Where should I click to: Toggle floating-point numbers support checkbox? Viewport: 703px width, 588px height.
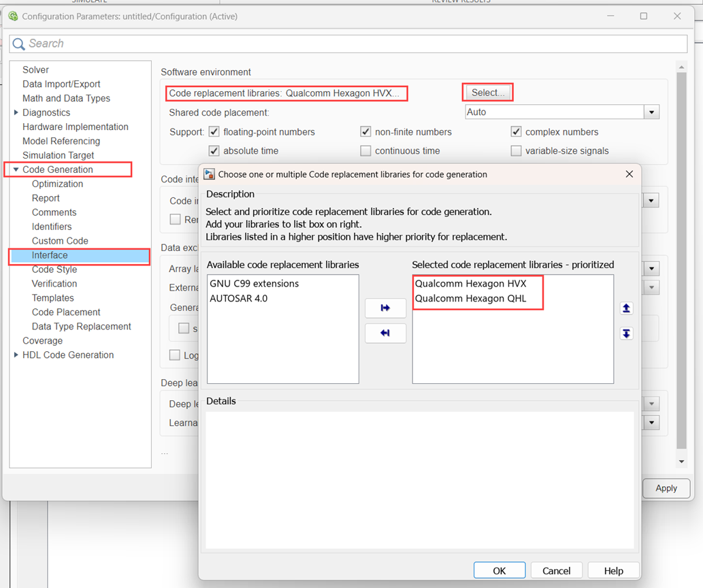(x=214, y=132)
